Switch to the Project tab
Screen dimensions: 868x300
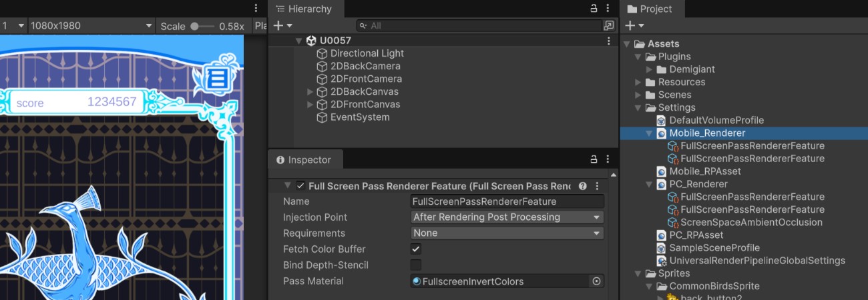coord(650,9)
